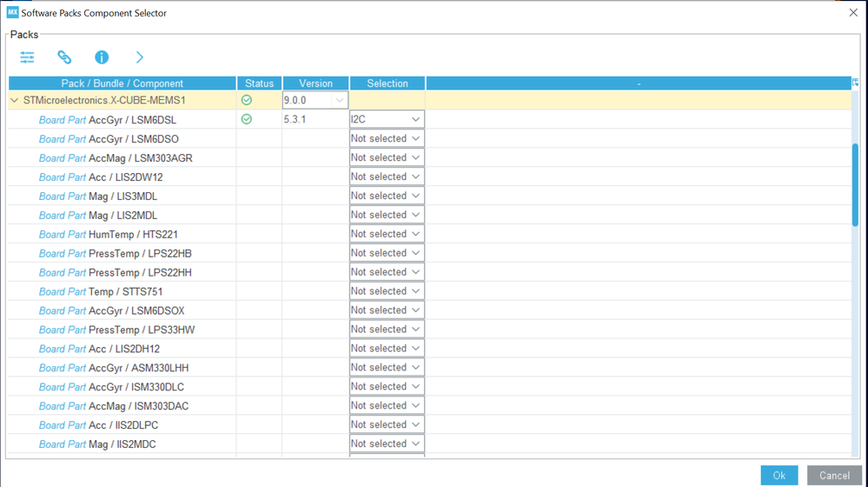This screenshot has height=487, width=868.
Task: Click the Ok button
Action: tap(779, 476)
